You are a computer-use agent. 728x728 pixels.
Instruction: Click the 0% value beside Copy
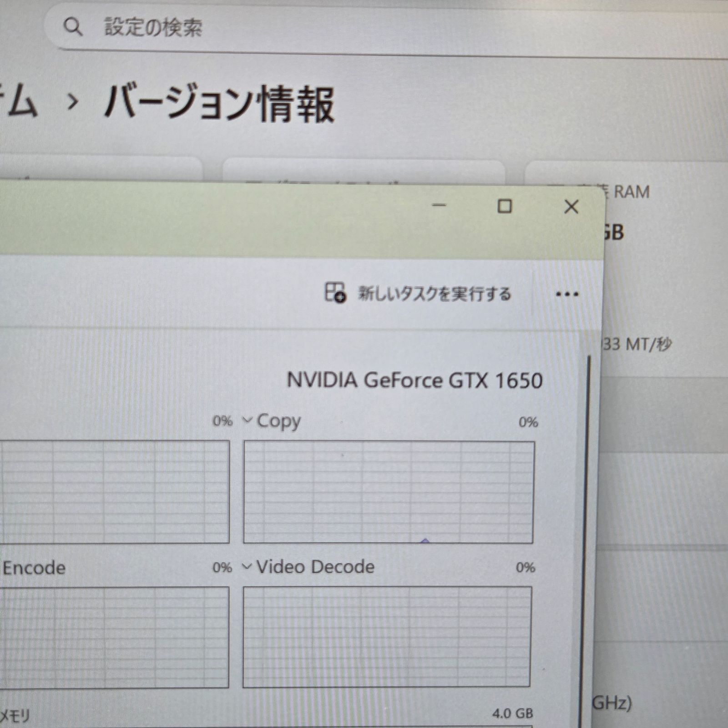pos(528,422)
